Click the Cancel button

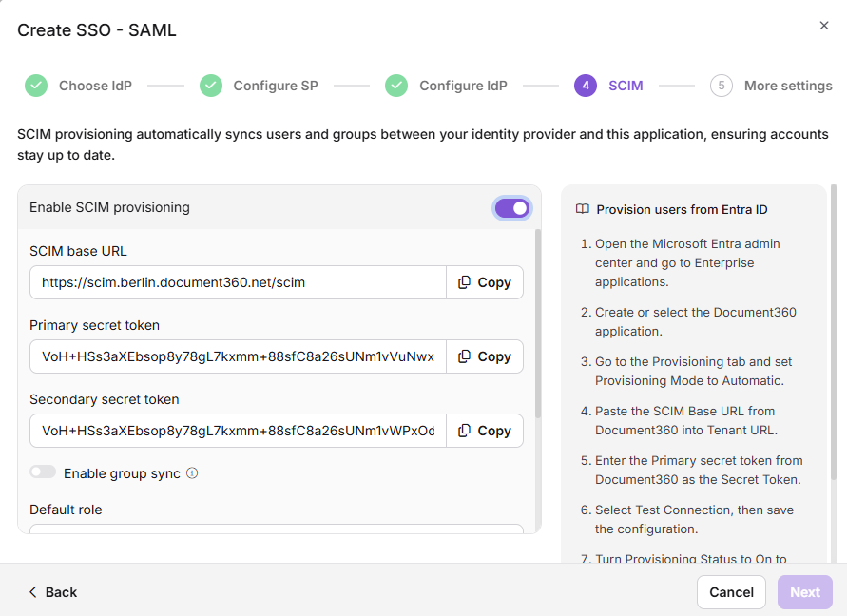pos(731,592)
